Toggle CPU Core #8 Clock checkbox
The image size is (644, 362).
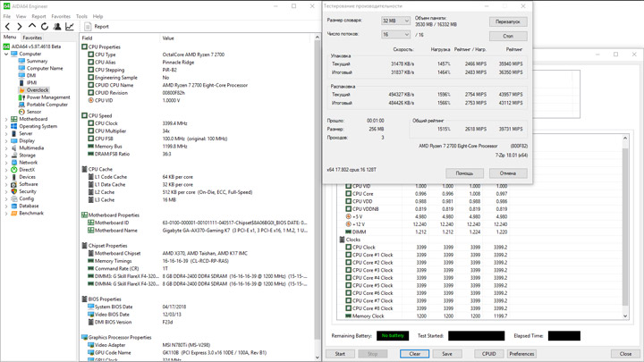click(x=348, y=308)
